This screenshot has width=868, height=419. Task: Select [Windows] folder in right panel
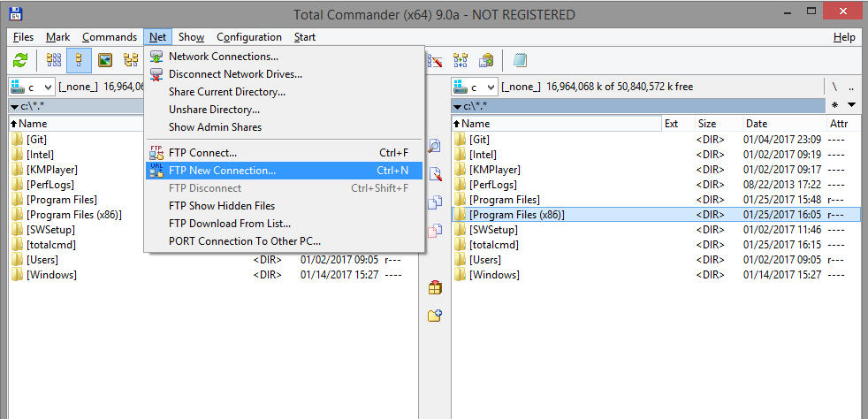click(x=656, y=275)
